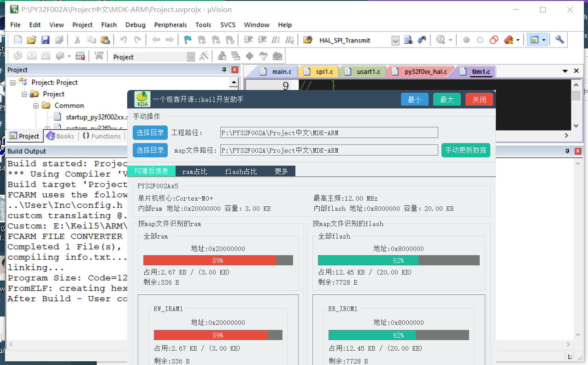Click the Open file folder icon
Viewport: 588px width, 365px height.
click(31, 40)
